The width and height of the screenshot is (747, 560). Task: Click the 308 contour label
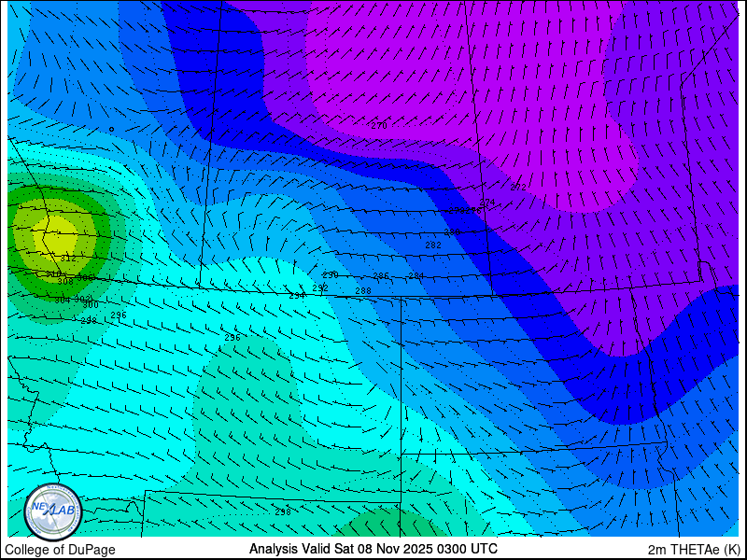(65, 282)
